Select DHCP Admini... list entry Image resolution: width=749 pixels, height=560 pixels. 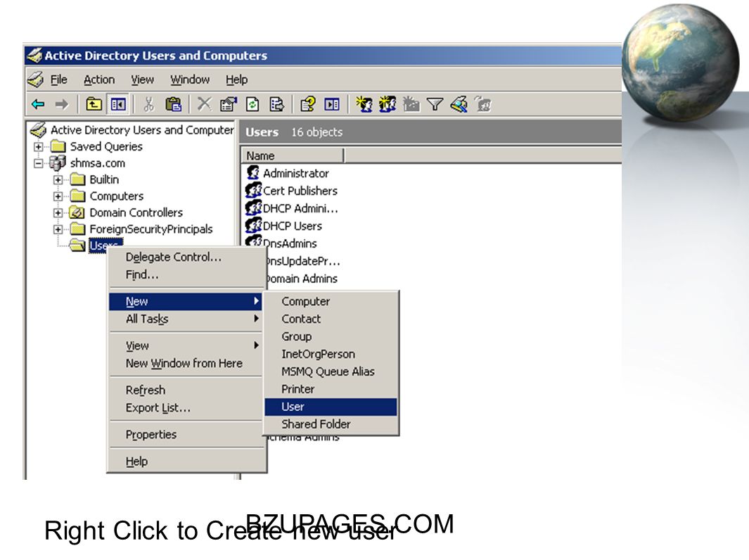pos(300,208)
